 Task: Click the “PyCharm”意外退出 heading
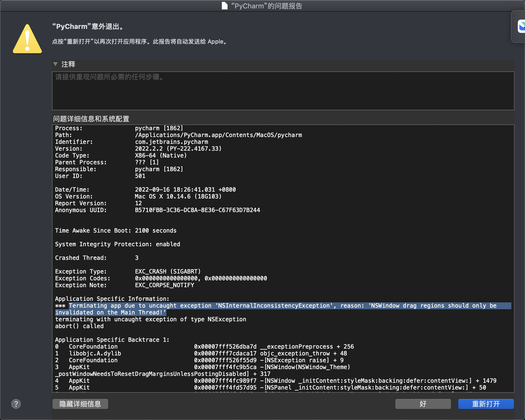[x=88, y=27]
